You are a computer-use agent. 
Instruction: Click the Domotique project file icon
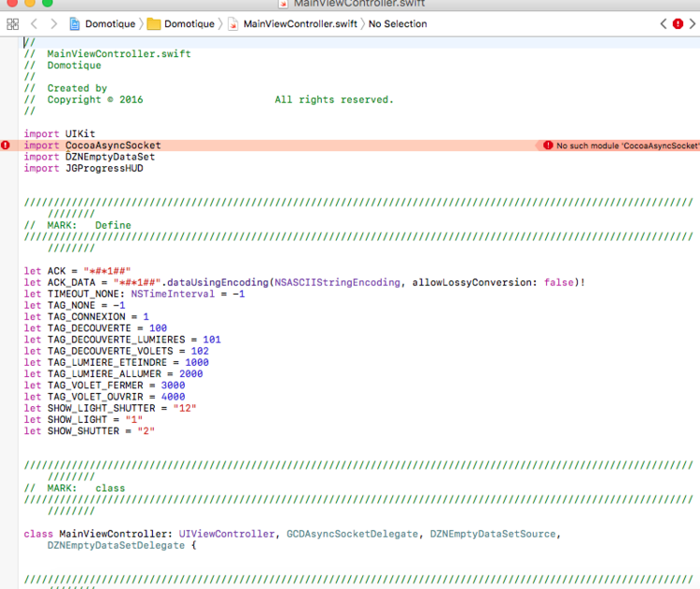[75, 23]
